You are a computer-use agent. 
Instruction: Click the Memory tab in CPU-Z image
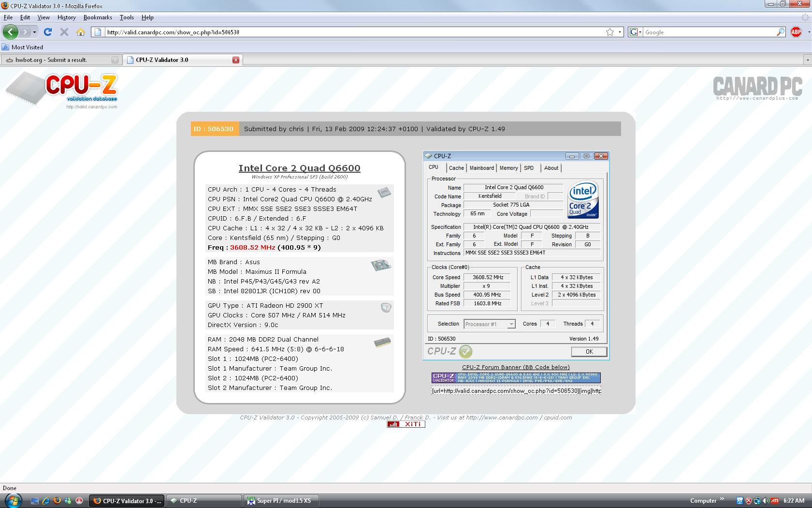pos(508,168)
